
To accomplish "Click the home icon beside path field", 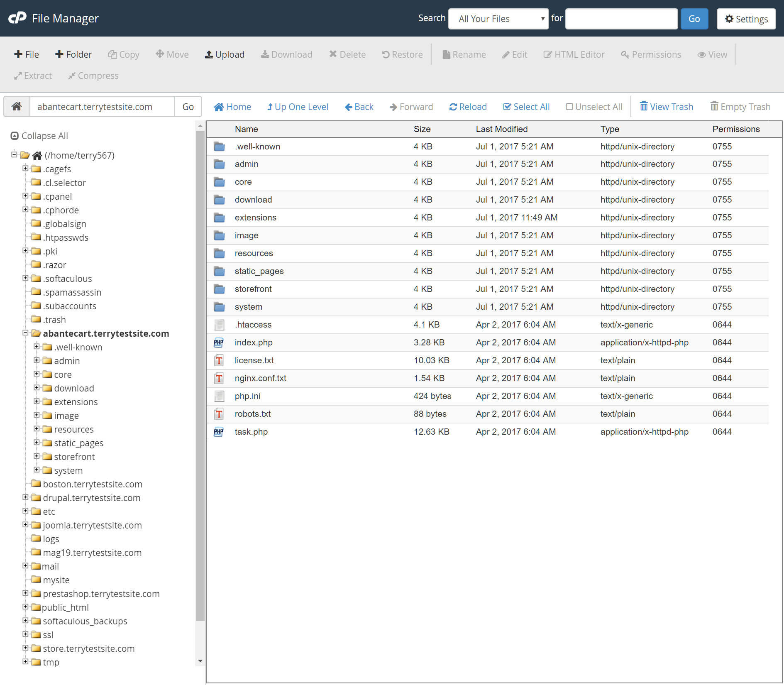I will [17, 107].
